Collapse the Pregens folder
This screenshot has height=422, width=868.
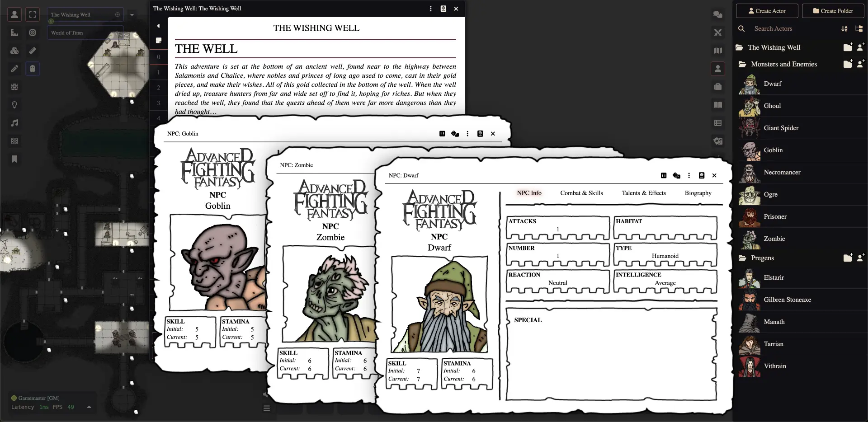tap(762, 258)
